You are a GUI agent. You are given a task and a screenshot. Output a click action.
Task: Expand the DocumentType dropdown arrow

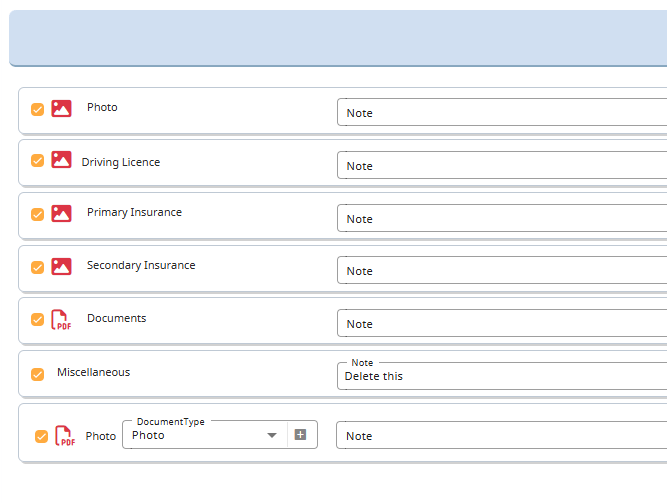point(271,435)
